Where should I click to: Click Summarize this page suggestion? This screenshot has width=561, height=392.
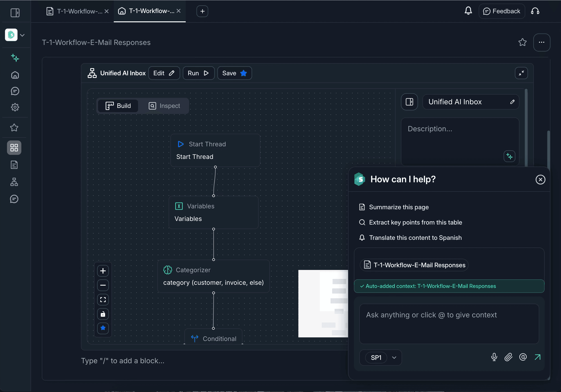point(398,207)
